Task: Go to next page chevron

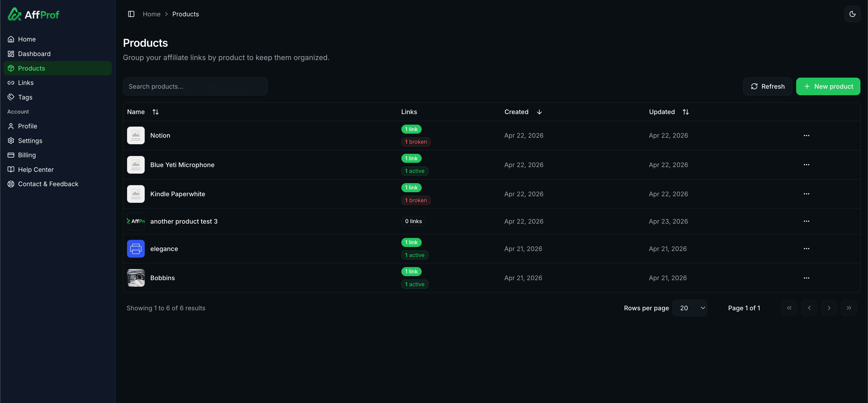Action: (x=829, y=308)
